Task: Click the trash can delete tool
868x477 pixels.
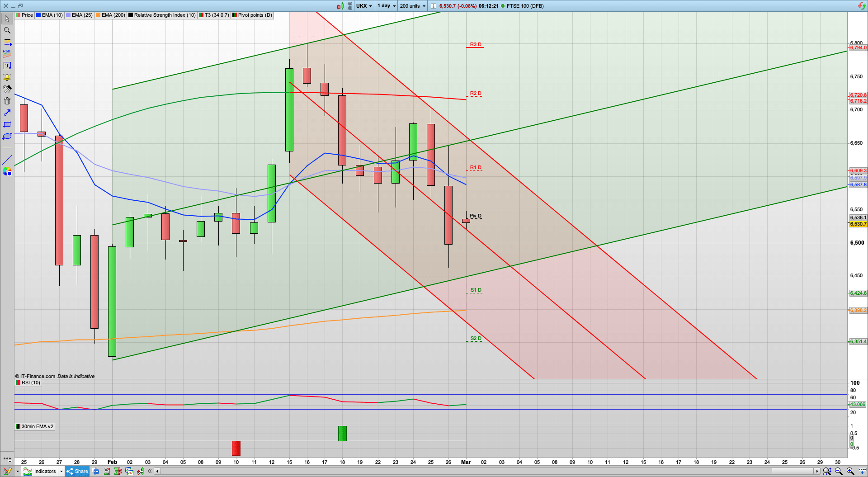Action: [7, 101]
